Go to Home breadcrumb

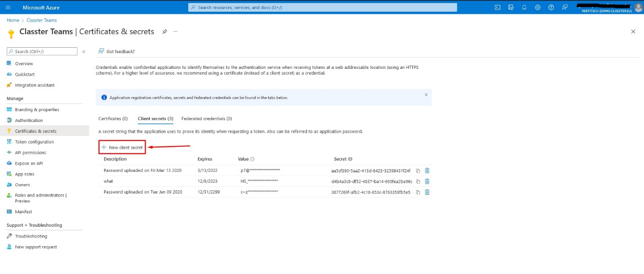point(13,20)
